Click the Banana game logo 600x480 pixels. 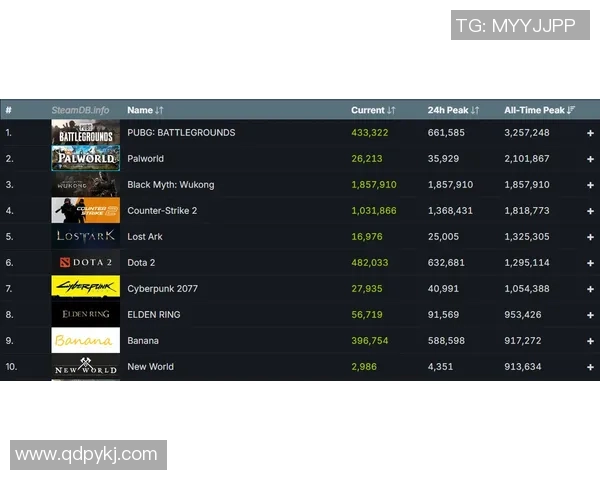pyautogui.click(x=85, y=340)
